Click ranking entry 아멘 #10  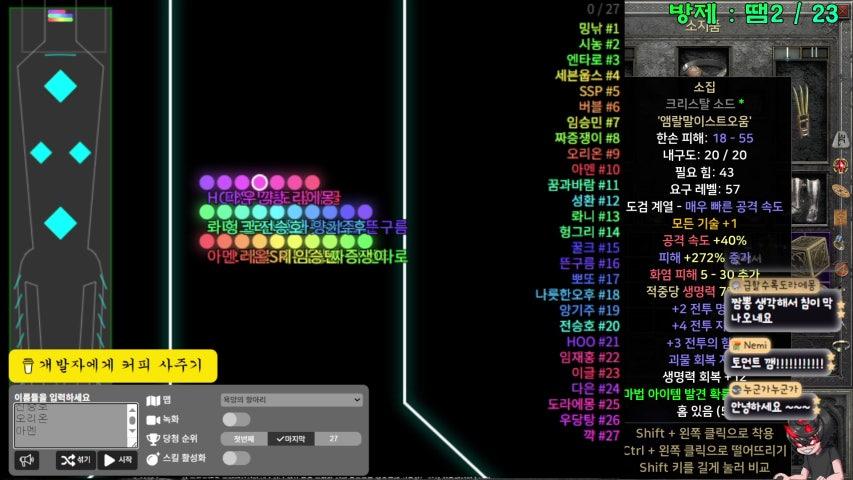click(595, 169)
